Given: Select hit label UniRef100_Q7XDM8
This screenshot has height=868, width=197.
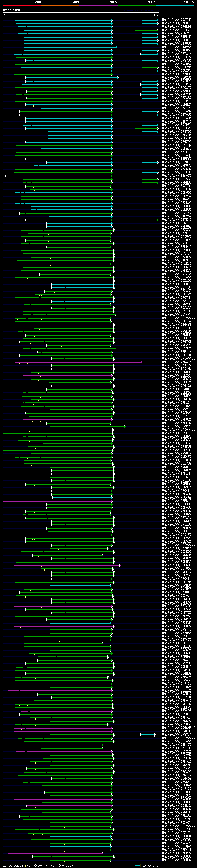Looking at the screenshot, I should tap(177, 91).
